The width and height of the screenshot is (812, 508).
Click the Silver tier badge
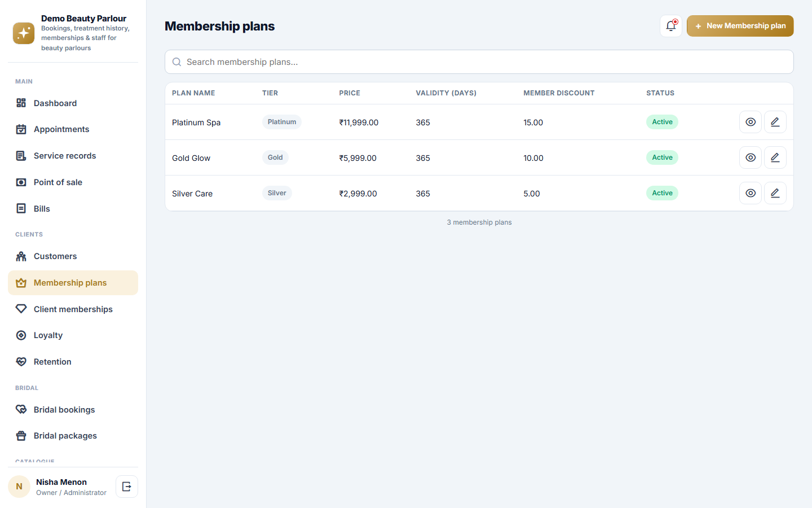tap(277, 193)
